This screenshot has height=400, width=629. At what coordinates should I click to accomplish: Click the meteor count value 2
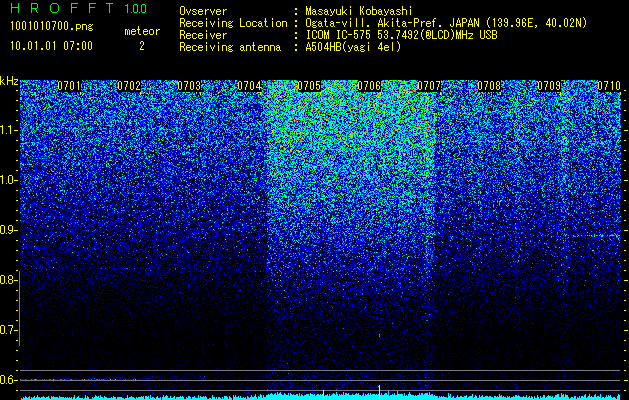pos(142,46)
